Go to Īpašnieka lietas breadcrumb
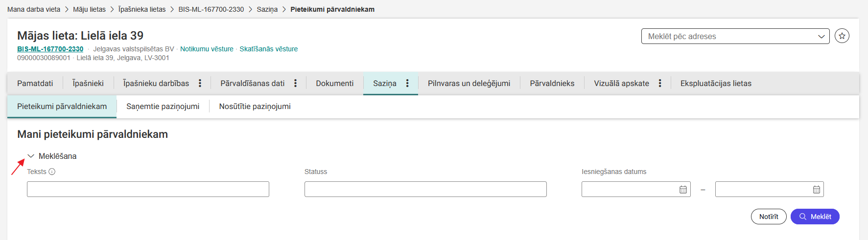This screenshot has height=240, width=868. tap(142, 9)
